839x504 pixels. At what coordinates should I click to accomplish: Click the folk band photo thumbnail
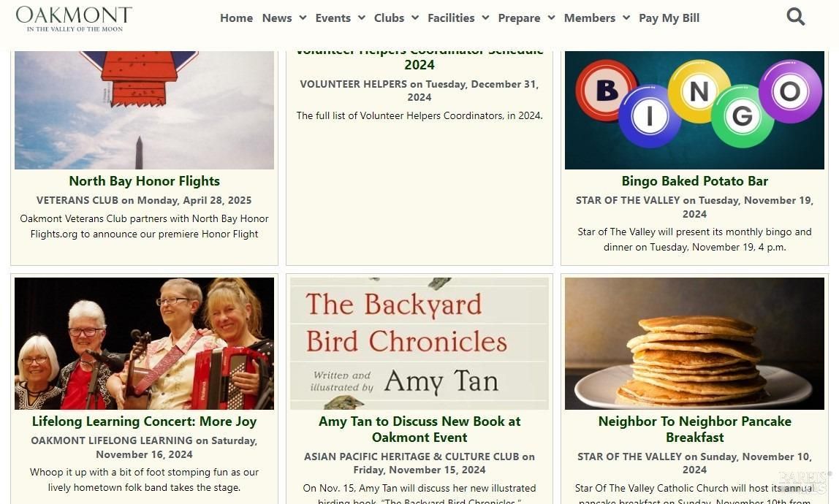click(x=144, y=343)
